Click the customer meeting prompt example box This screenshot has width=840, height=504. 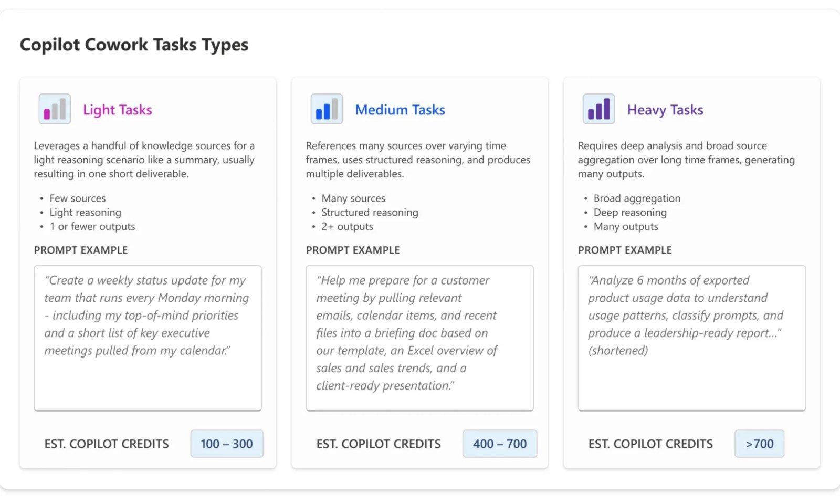click(420, 338)
